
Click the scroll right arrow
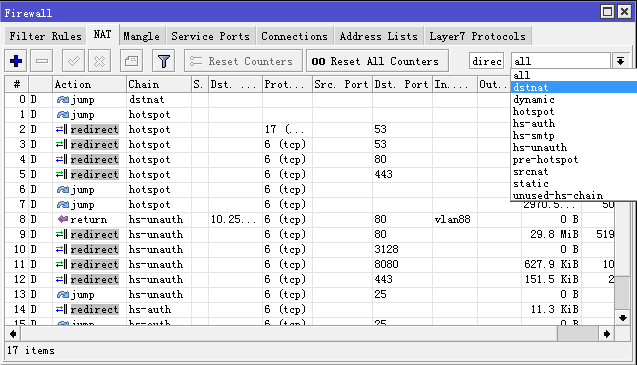pyautogui.click(x=607, y=334)
